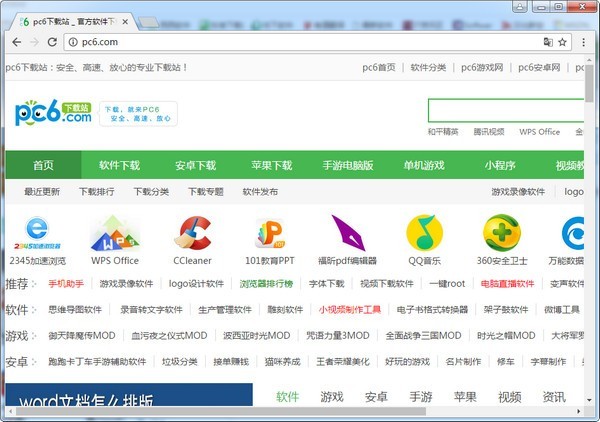The height and width of the screenshot is (422, 600).
Task: Open the pc6安卓网 top link
Action: pos(539,68)
